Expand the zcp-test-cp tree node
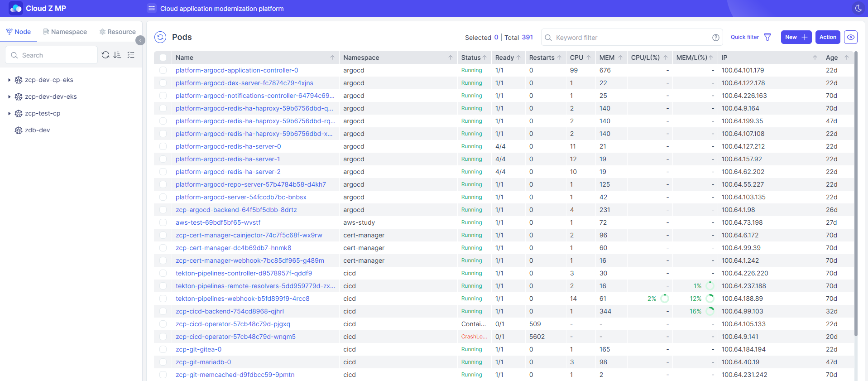This screenshot has height=381, width=868. pos(9,113)
